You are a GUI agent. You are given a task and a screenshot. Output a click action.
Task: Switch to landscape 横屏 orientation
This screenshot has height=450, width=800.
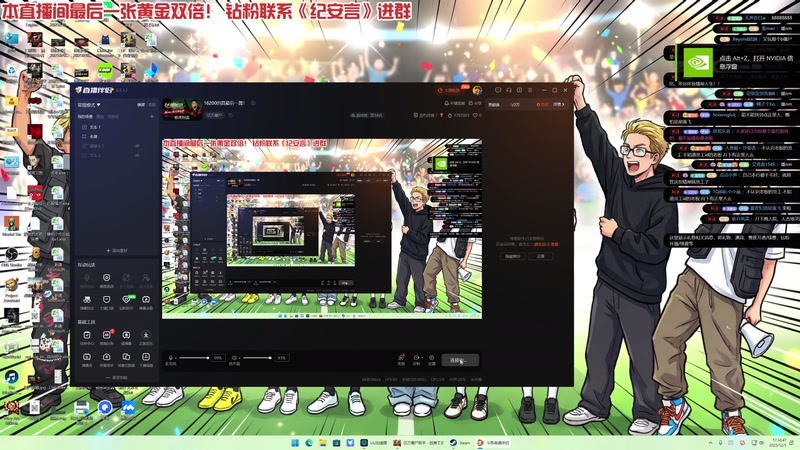click(x=141, y=105)
